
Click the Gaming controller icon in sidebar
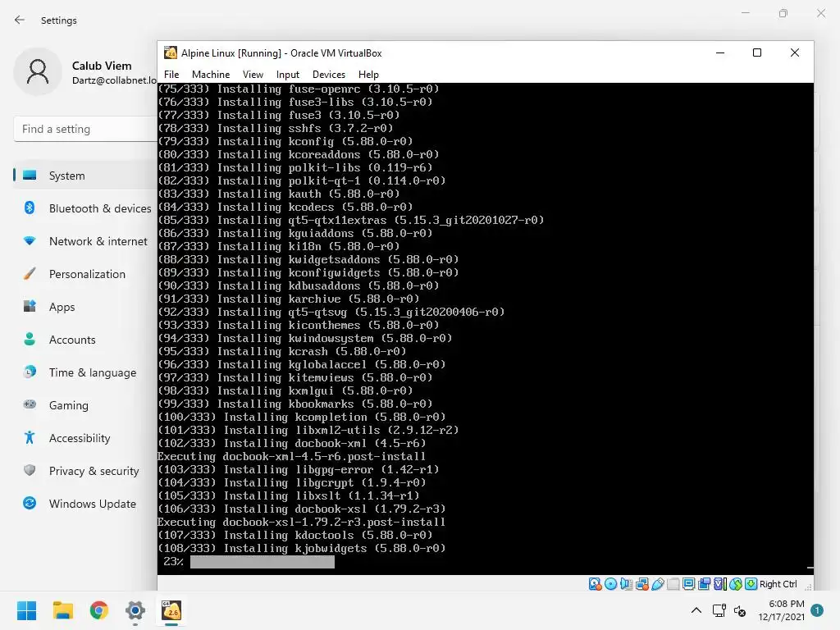coord(30,404)
